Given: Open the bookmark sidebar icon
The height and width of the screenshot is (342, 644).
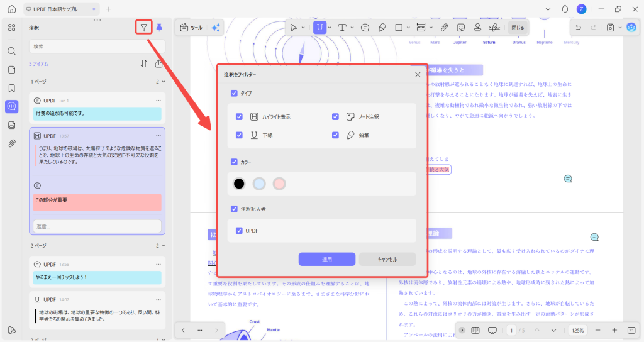Looking at the screenshot, I should (x=11, y=88).
